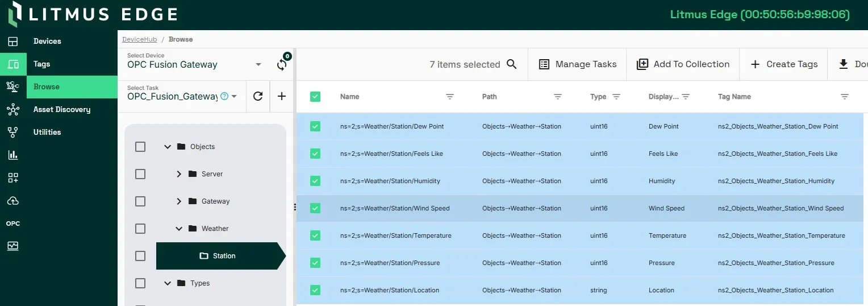Toggle the select-all header checkbox
Image resolution: width=868 pixels, height=306 pixels.
(x=315, y=97)
